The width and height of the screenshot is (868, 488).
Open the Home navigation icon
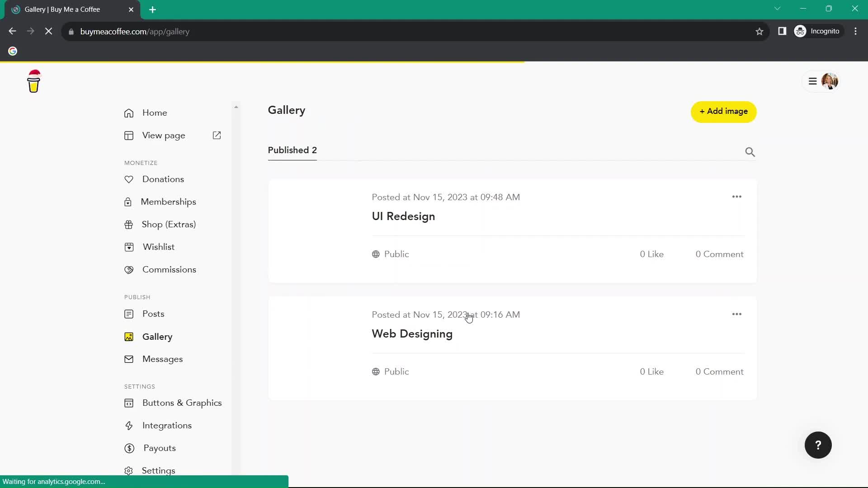(x=129, y=112)
